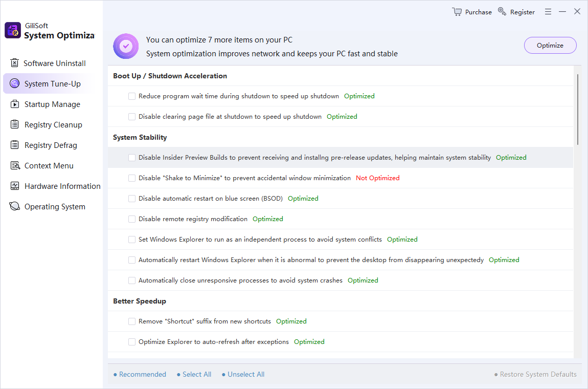This screenshot has width=588, height=389.
Task: Tick 'Remove Shortcut suffix from new shortcuts'
Action: (132, 321)
